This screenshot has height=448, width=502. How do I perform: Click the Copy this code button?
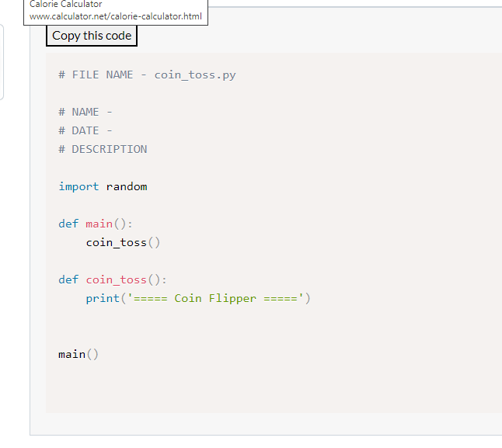point(92,36)
